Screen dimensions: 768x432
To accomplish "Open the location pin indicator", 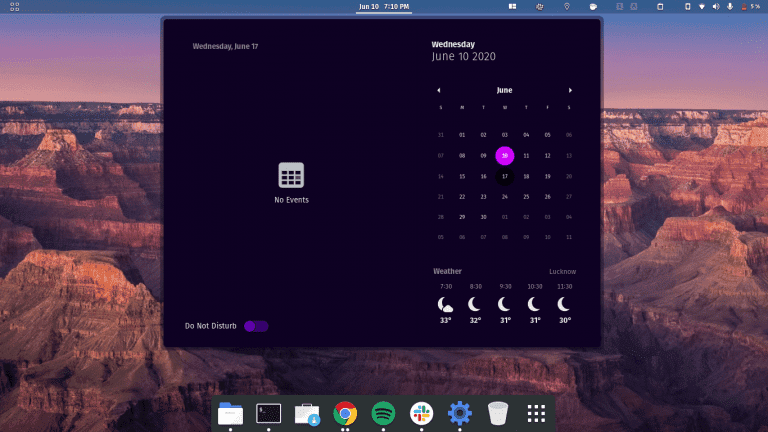I will 567,6.
